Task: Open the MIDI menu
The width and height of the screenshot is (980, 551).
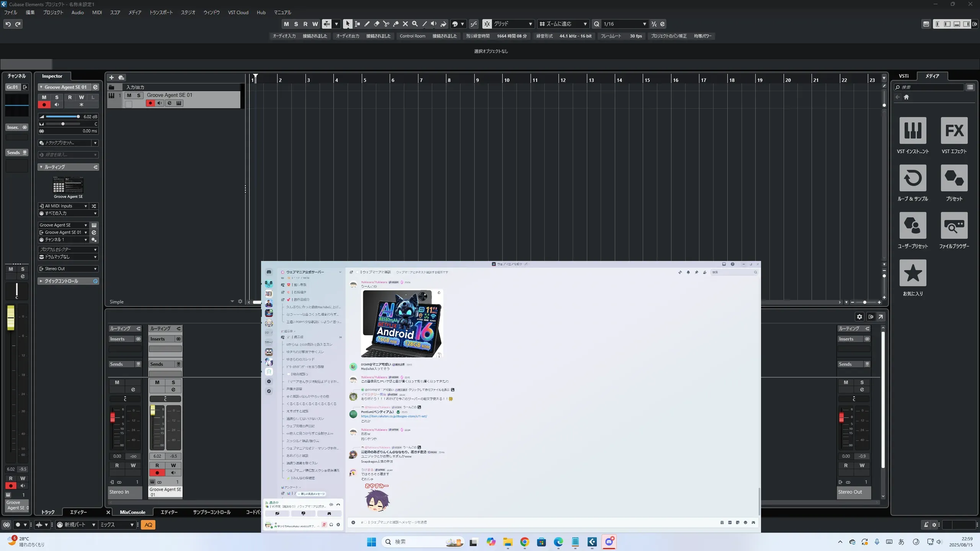Action: click(97, 12)
